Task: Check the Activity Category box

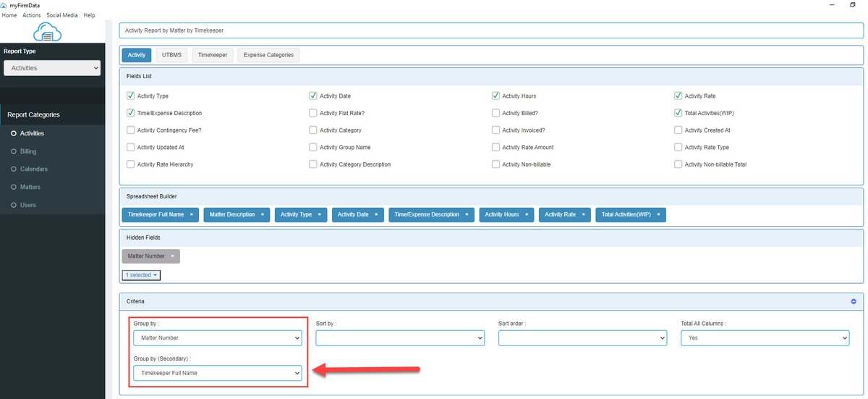Action: (x=313, y=130)
